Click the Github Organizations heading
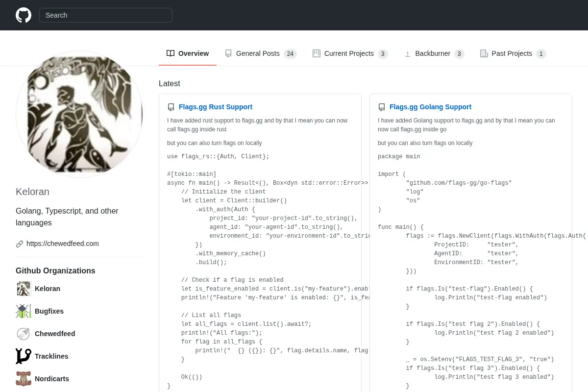Image resolution: width=588 pixels, height=392 pixels. coord(55,270)
